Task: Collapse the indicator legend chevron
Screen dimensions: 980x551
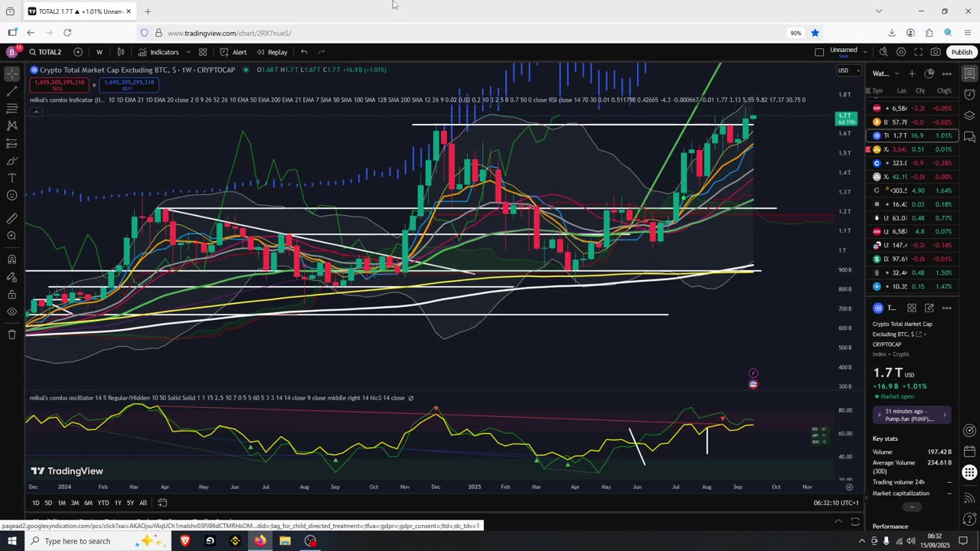Action: [x=35, y=112]
